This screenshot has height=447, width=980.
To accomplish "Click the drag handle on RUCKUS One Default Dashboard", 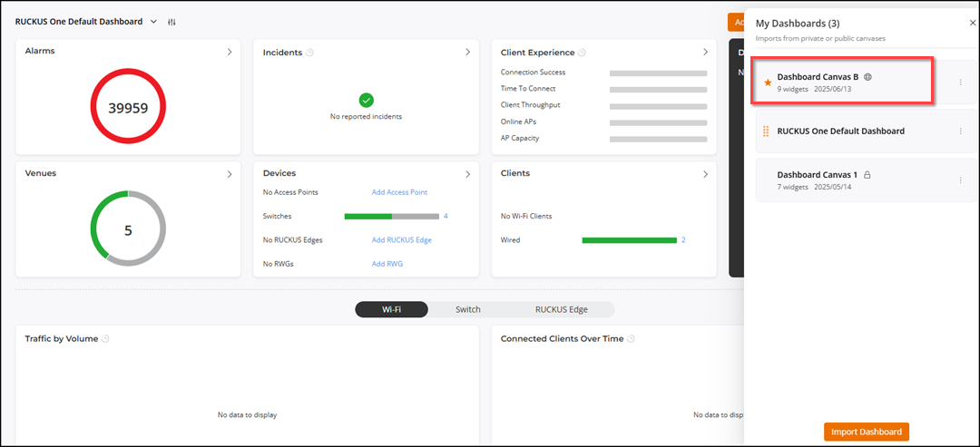I will pyautogui.click(x=766, y=131).
